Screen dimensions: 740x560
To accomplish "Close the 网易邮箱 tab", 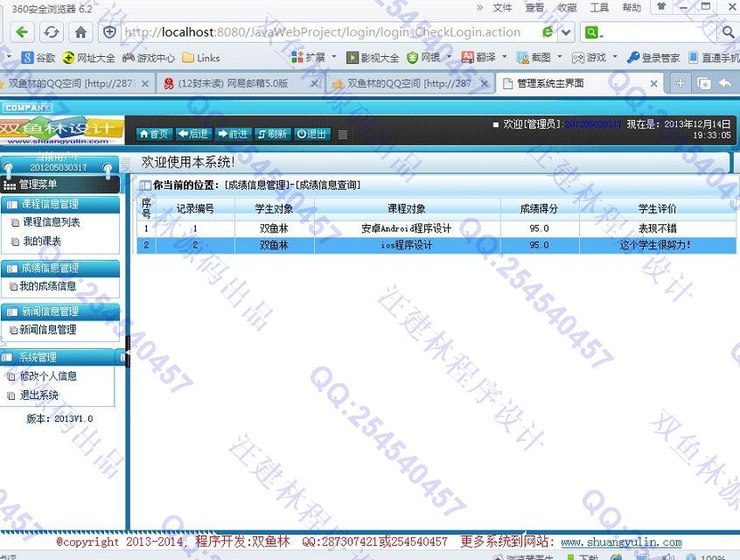I will [314, 84].
